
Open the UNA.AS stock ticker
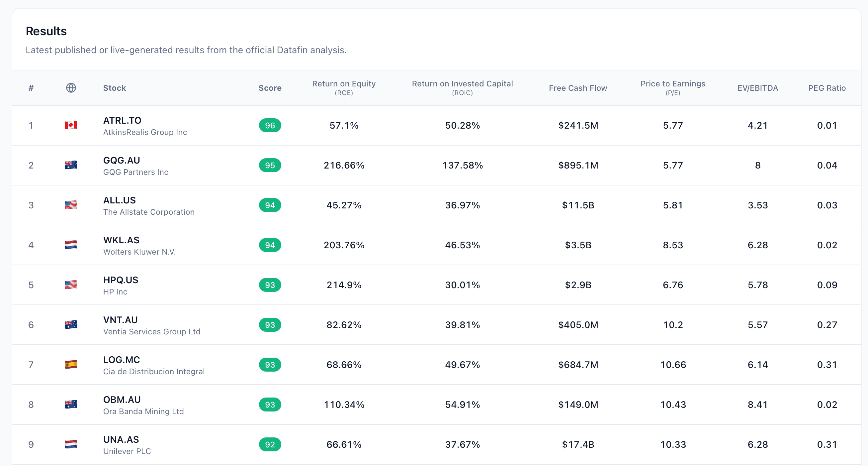click(121, 439)
